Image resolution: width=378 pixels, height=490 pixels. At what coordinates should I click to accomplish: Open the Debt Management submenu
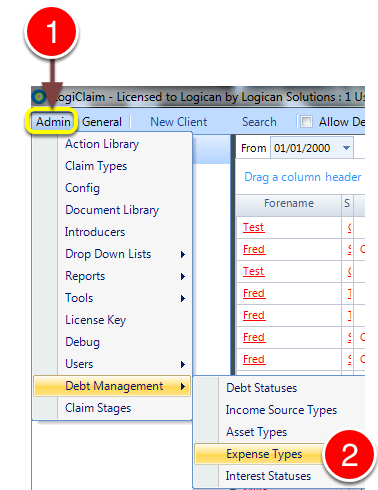[112, 386]
